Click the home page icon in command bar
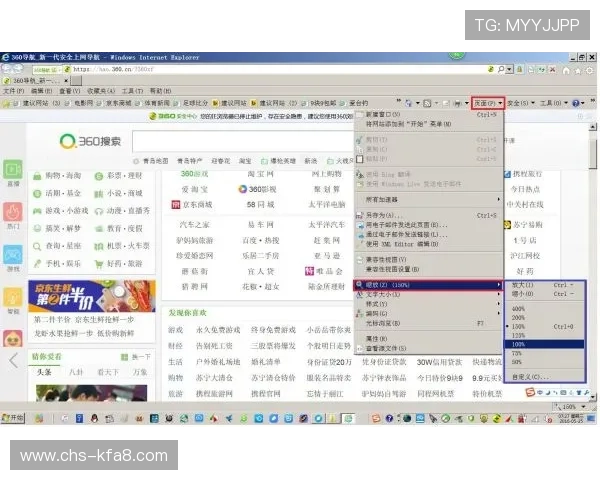The width and height of the screenshot is (600, 480). [x=408, y=103]
